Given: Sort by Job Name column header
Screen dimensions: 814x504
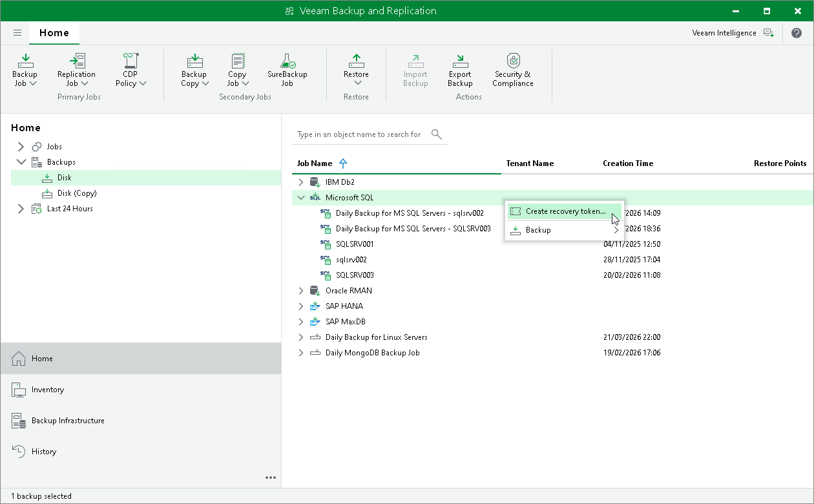Looking at the screenshot, I should coord(315,163).
